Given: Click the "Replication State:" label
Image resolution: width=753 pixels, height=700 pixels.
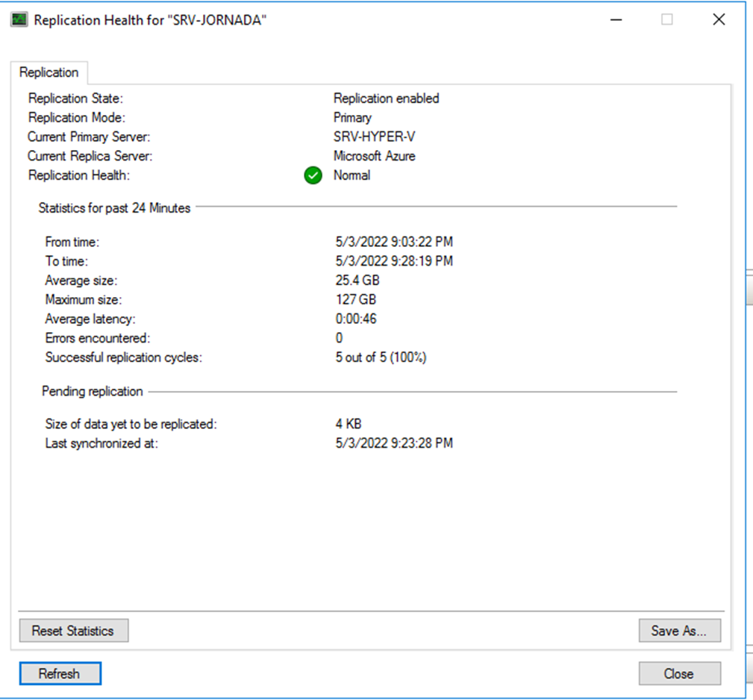Looking at the screenshot, I should 76,99.
